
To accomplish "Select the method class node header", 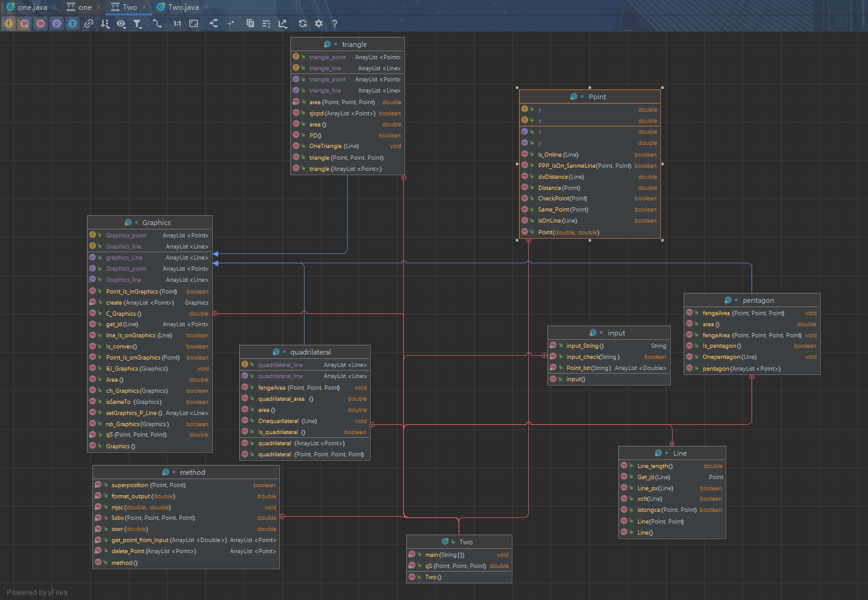I will [x=186, y=472].
